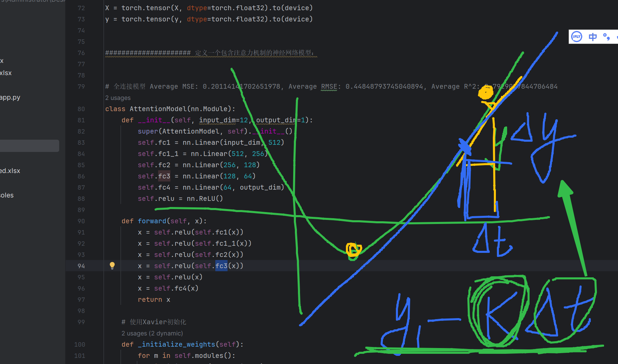
Task: Click the selected 'fc3' on line 94
Action: (x=221, y=266)
